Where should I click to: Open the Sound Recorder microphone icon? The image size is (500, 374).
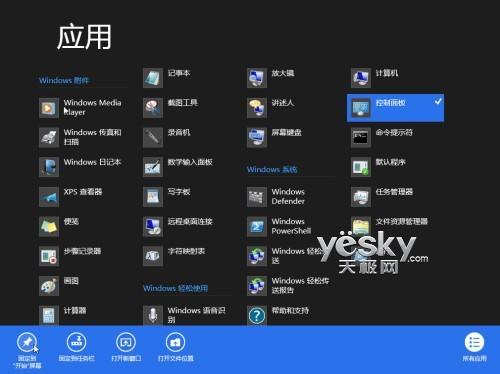[153, 137]
